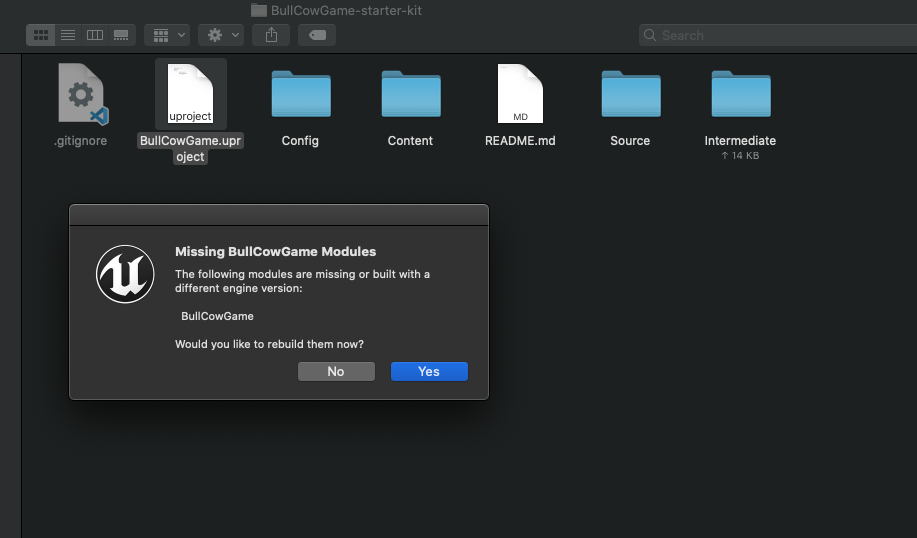
Task: Click the BullCowGame-starter-kit window title folder
Action: 260,10
